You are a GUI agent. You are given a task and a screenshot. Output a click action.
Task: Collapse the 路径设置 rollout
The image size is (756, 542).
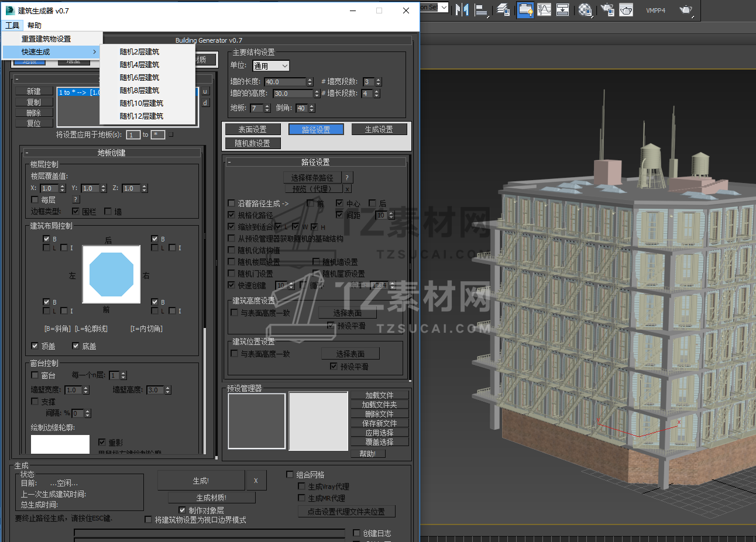(315, 162)
